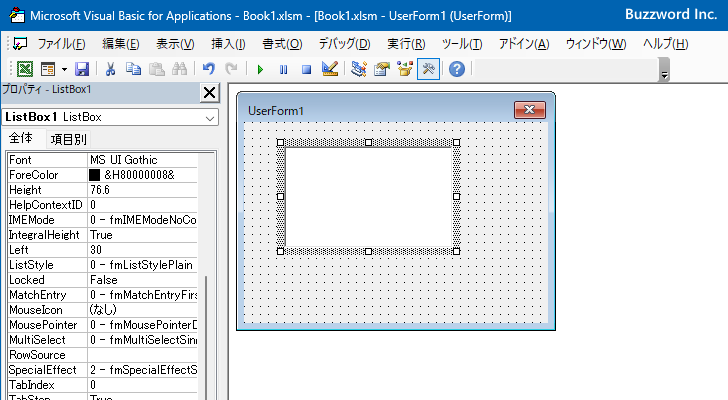Click the HelpContextID value field
The height and width of the screenshot is (400, 728).
pos(143,205)
